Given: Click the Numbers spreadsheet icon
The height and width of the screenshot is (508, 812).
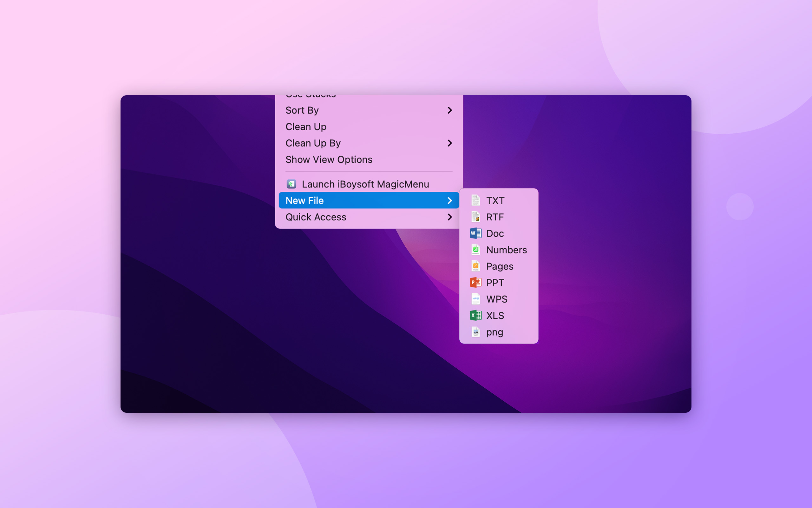Looking at the screenshot, I should 475,250.
